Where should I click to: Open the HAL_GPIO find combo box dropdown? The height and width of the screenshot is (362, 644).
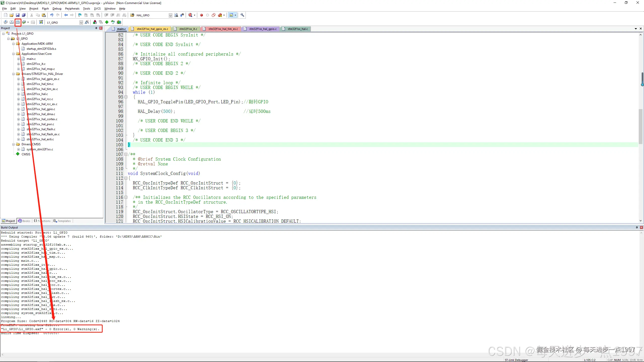point(170,15)
